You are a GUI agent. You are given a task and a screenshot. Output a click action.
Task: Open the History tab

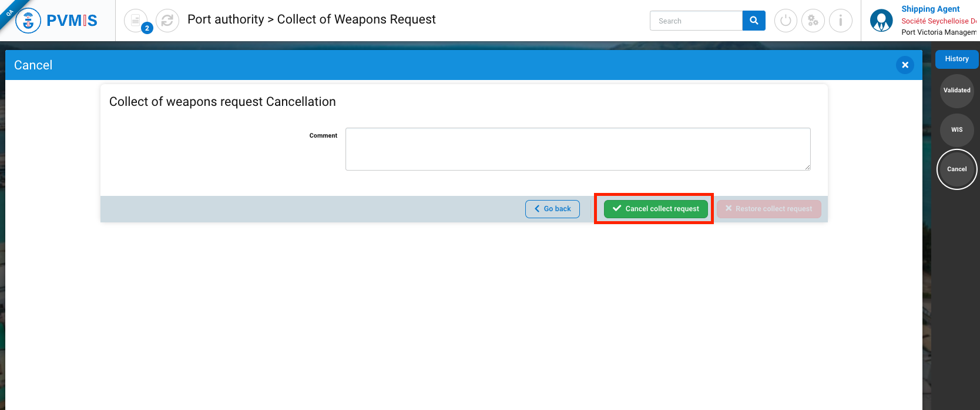pos(956,59)
